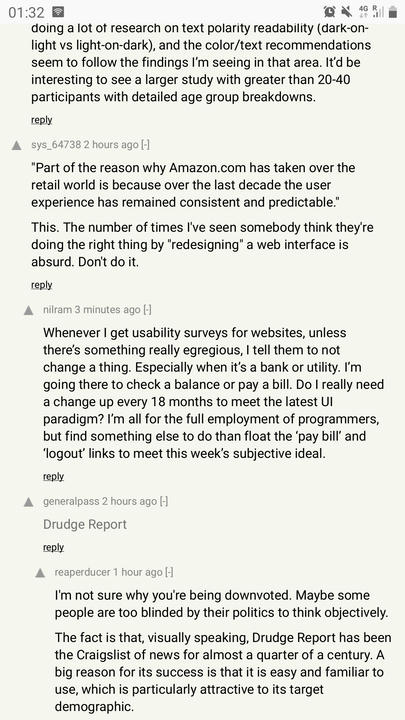Collapse reaperducer's comment using [-]
The width and height of the screenshot is (405, 720).
(169, 572)
